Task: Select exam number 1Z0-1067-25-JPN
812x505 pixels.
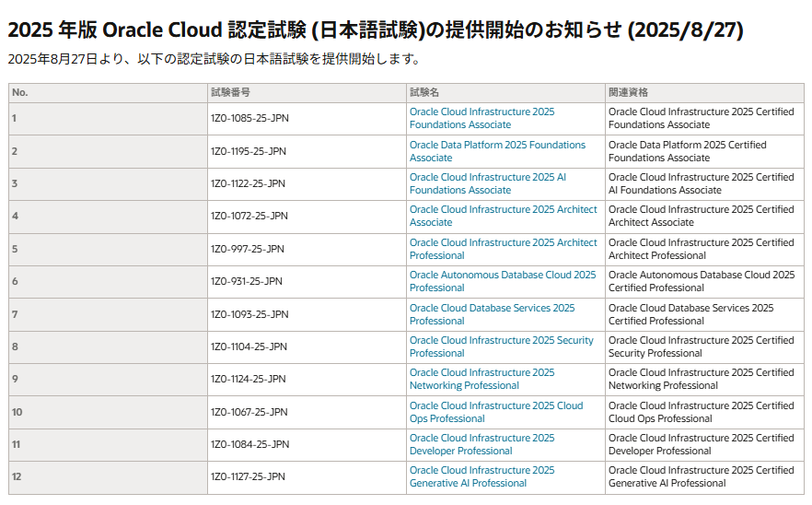Action: 249,412
